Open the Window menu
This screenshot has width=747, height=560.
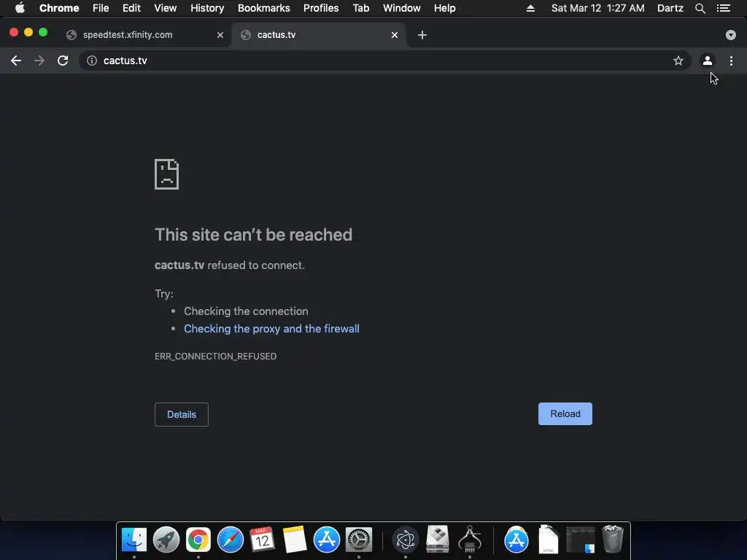402,8
